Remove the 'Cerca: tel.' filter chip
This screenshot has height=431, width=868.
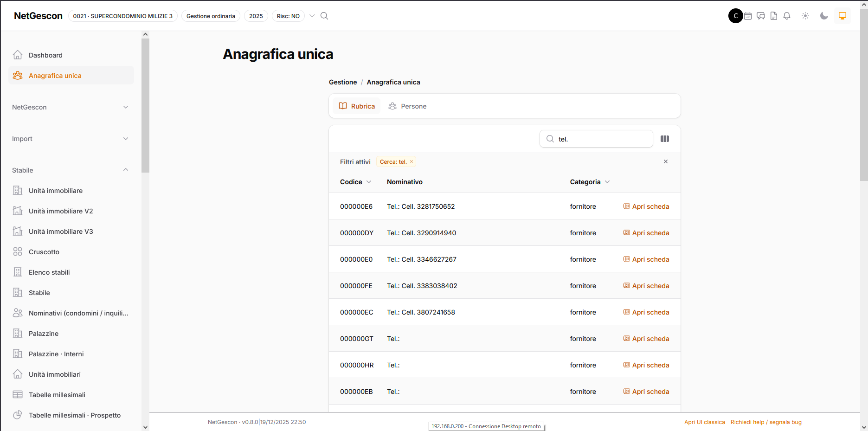coord(411,161)
